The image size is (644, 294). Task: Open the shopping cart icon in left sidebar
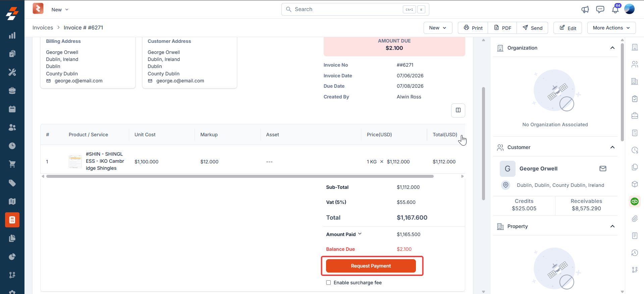12,164
